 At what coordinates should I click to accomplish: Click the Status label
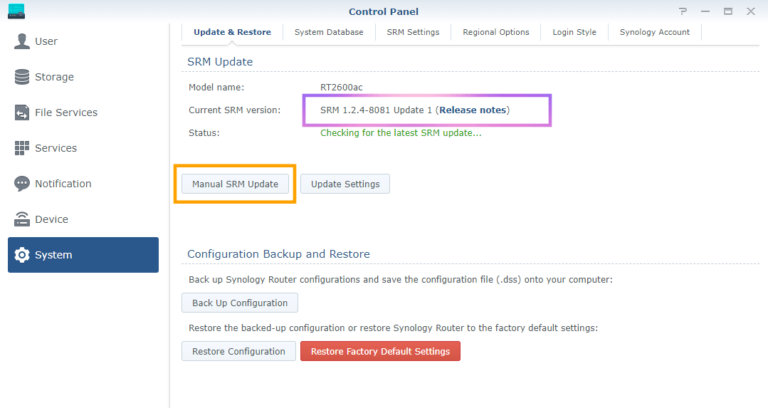pos(204,133)
